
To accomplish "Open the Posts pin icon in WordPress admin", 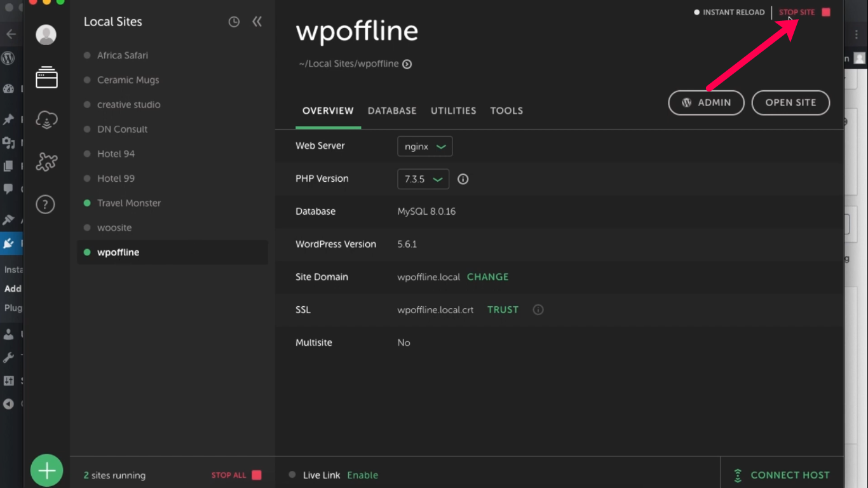I will [x=8, y=119].
